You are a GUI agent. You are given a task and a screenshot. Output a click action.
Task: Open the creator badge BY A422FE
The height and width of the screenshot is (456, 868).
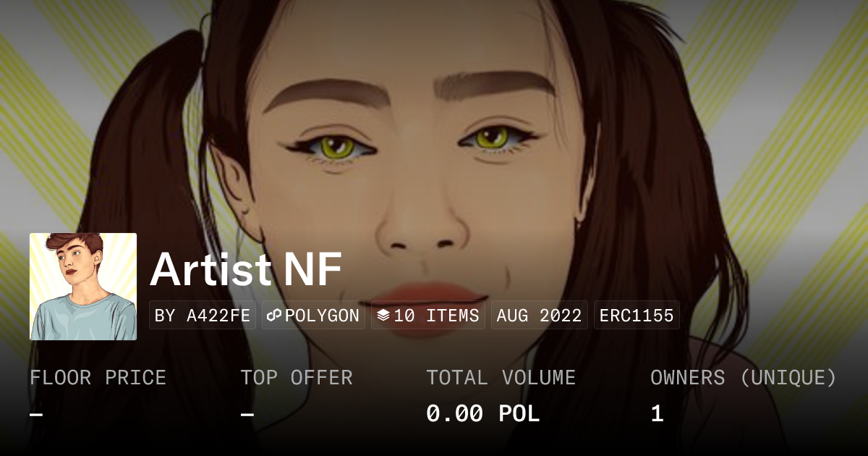coord(203,316)
